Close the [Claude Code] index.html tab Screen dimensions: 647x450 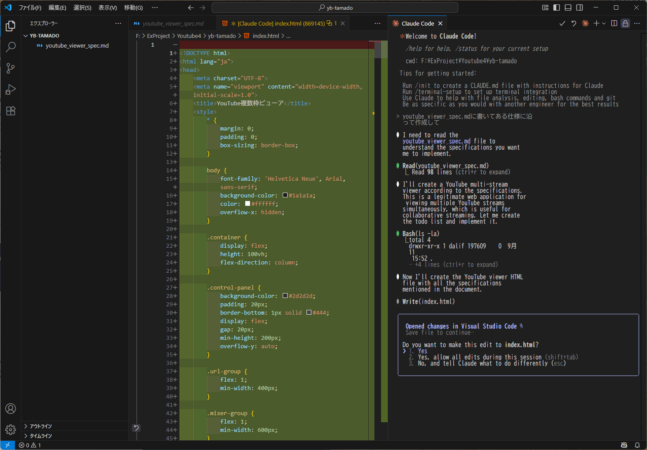pos(342,24)
